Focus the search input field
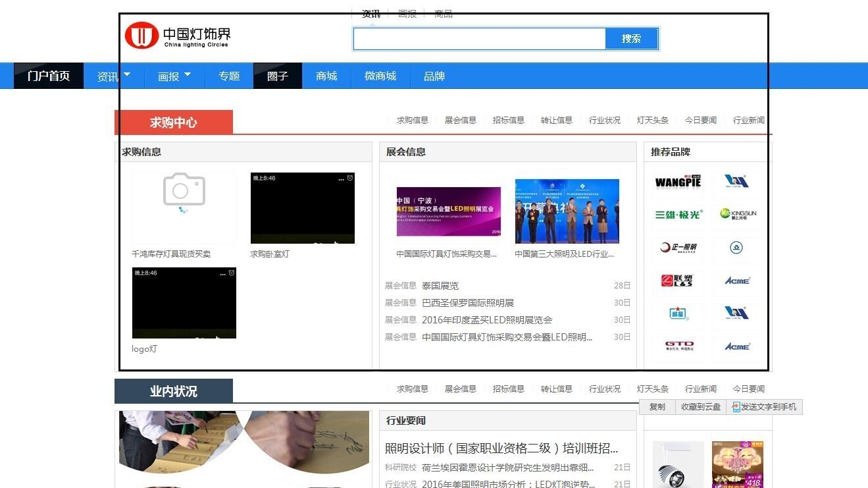868x488 pixels. pyautogui.click(x=480, y=39)
